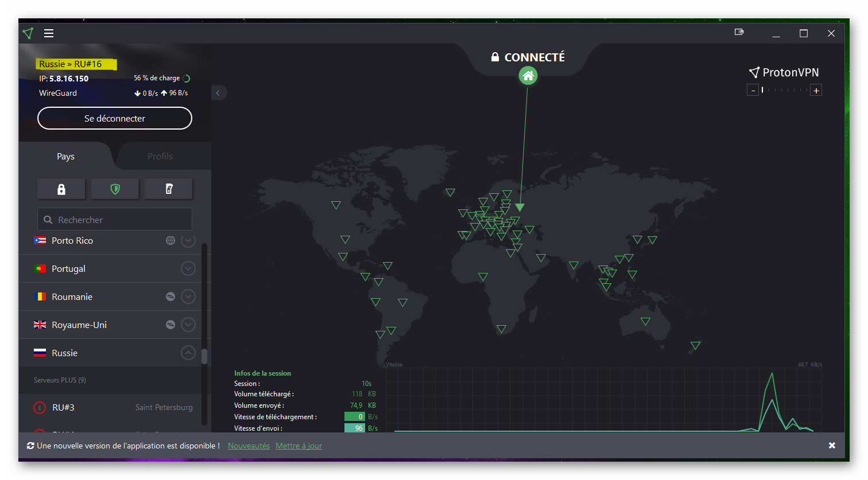Expand the Royaume-Uni server list

click(188, 325)
